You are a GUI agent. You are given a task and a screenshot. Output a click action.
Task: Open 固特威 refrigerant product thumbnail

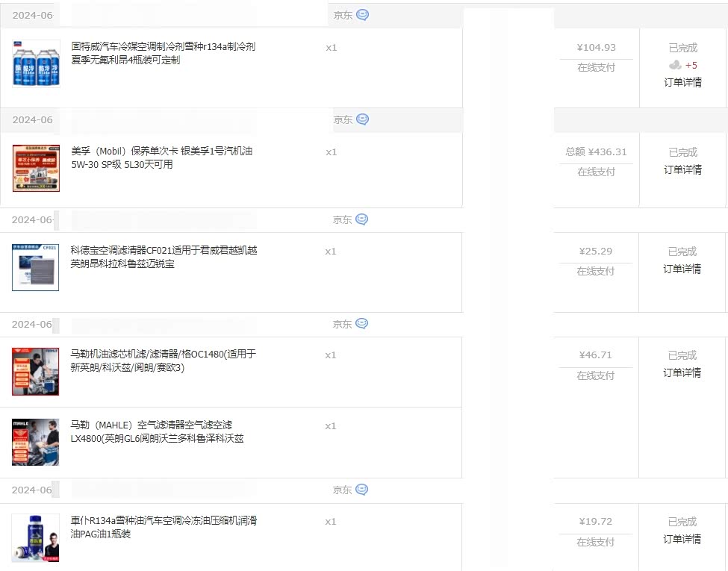pyautogui.click(x=36, y=64)
